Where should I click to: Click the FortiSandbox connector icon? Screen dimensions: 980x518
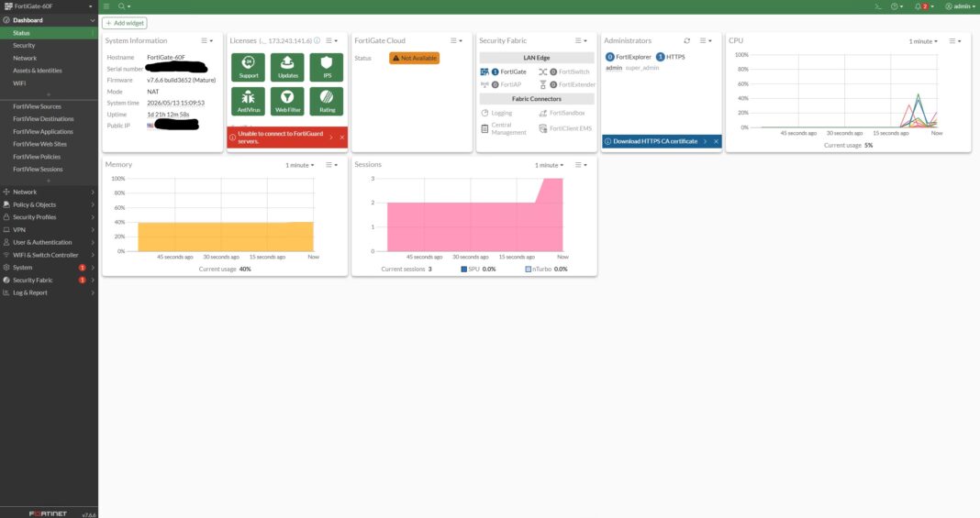click(542, 113)
